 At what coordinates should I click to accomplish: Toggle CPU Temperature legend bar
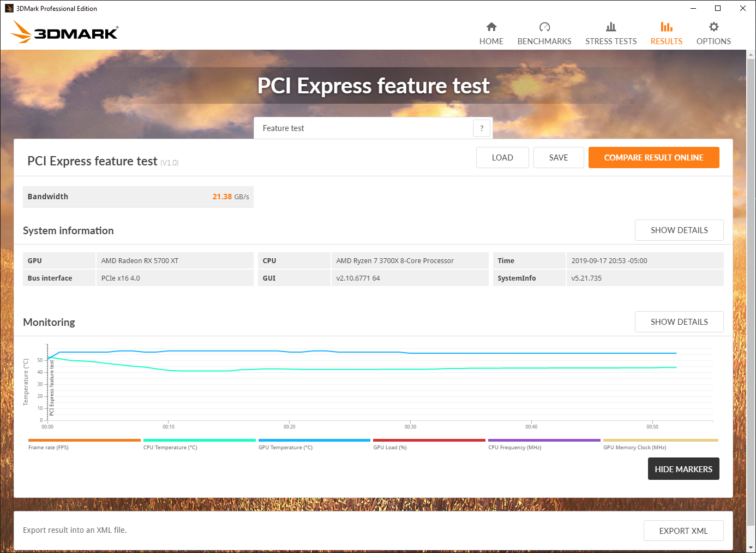click(199, 440)
